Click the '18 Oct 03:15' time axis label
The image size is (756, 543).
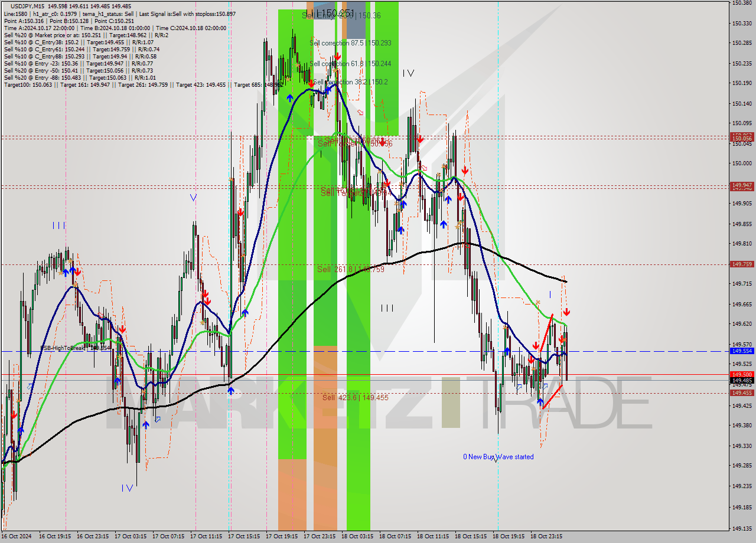357,537
